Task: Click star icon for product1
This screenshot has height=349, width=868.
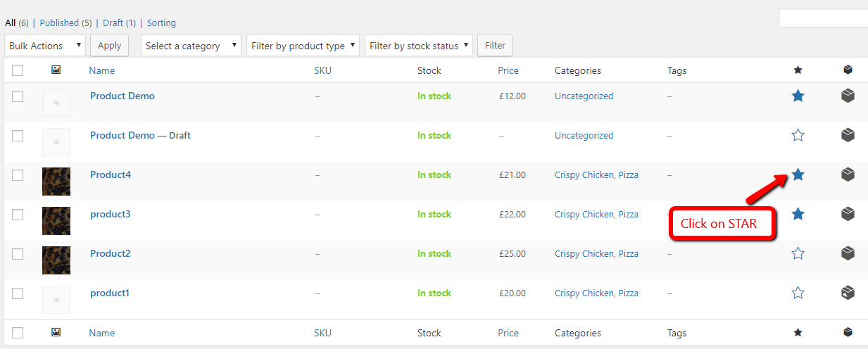Action: click(798, 293)
